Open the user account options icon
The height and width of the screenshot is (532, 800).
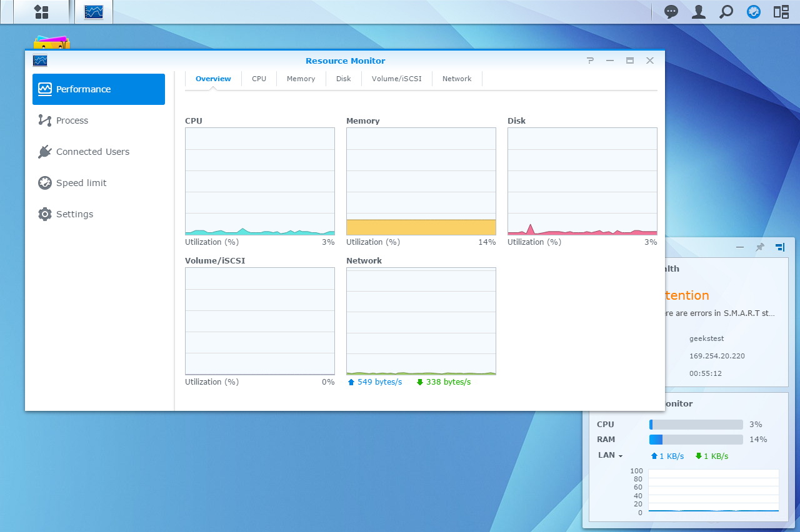[x=699, y=12]
